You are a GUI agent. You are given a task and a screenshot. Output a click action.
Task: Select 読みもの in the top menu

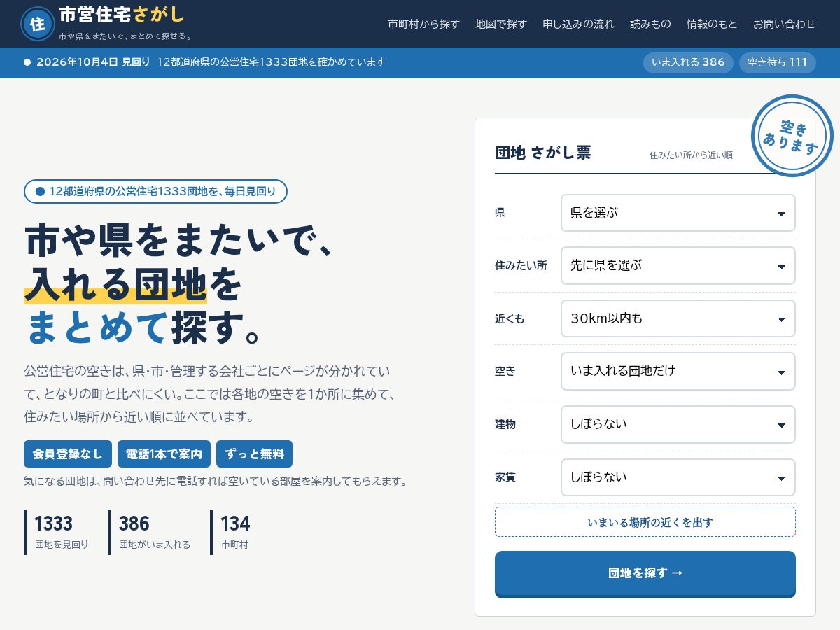[x=650, y=24]
